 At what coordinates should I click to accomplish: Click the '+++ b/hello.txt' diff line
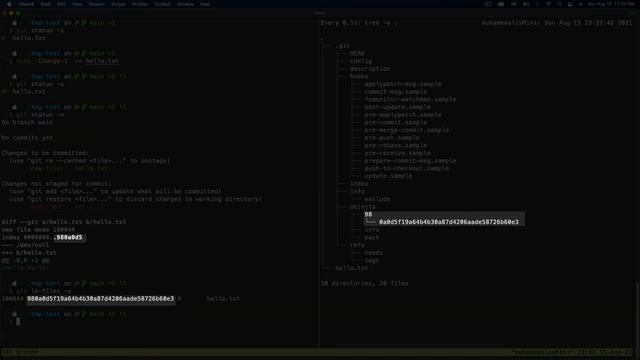[29, 253]
